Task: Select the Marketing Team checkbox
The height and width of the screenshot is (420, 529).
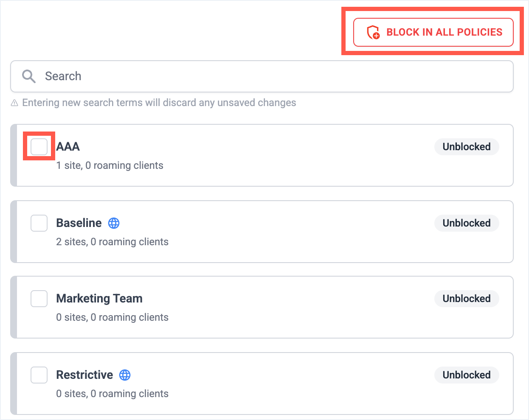Action: [39, 299]
